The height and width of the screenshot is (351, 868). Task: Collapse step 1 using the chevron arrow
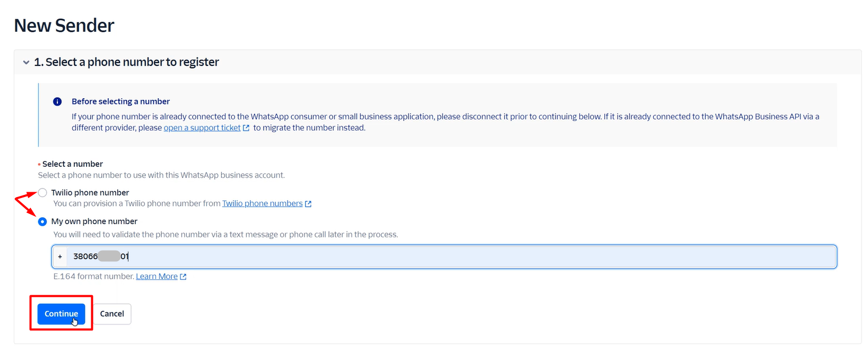(x=26, y=63)
